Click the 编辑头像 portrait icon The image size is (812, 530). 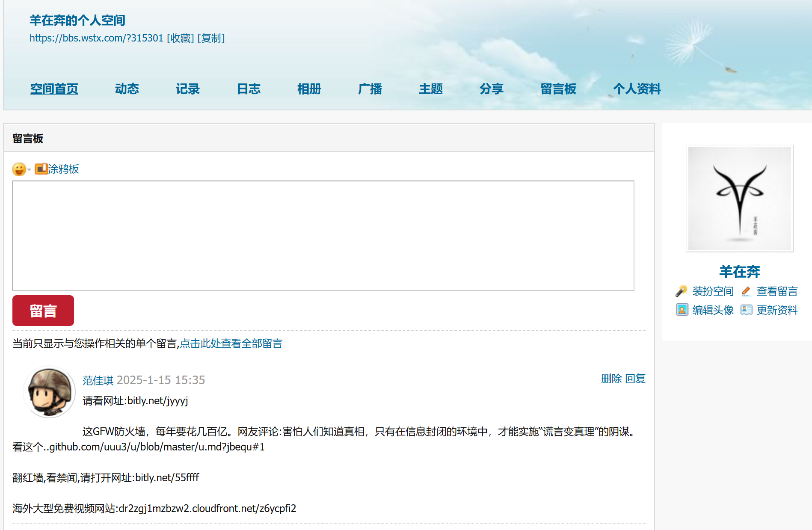682,310
